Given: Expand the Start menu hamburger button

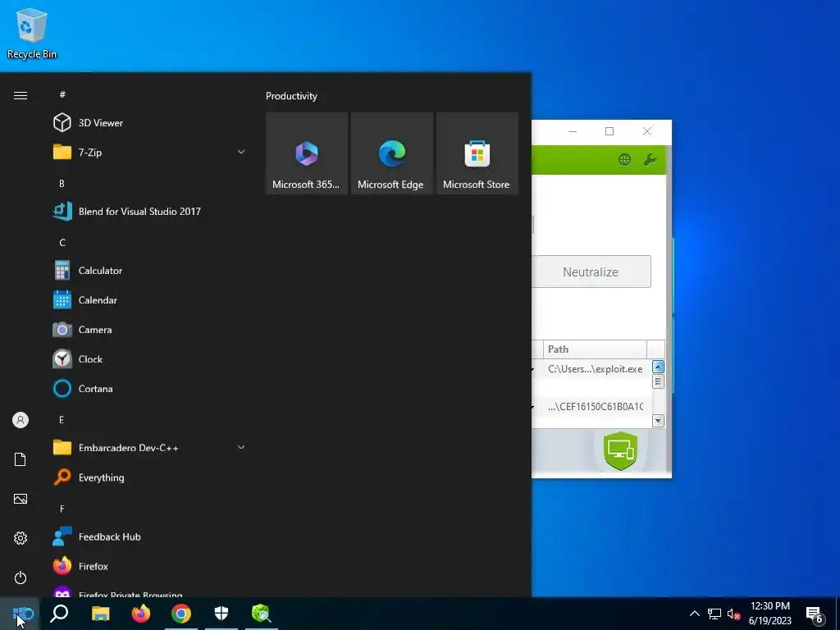Looking at the screenshot, I should [x=21, y=95].
